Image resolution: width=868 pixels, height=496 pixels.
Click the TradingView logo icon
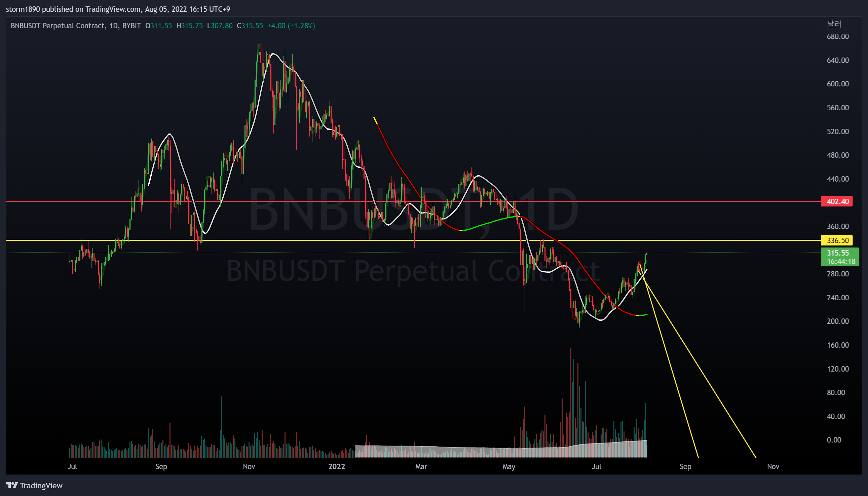point(12,485)
